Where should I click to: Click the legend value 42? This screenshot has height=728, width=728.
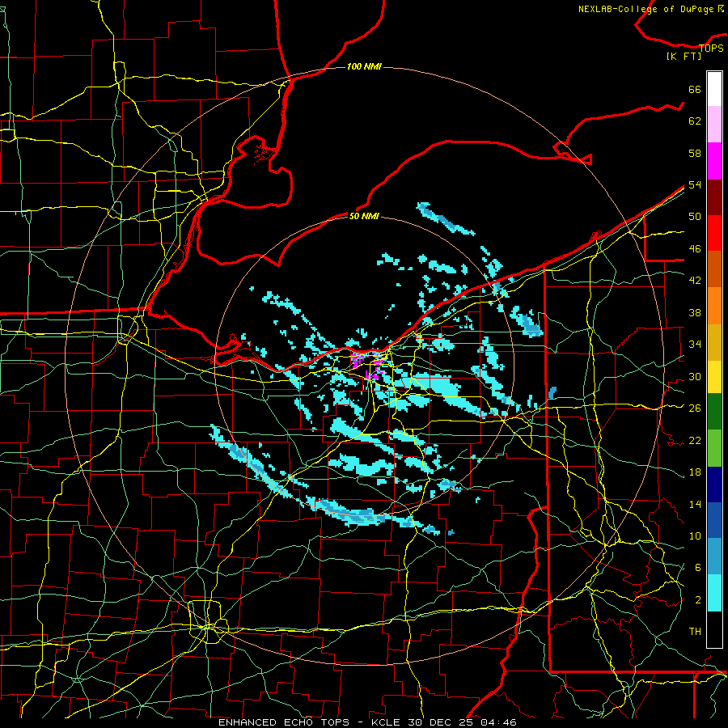pos(695,281)
